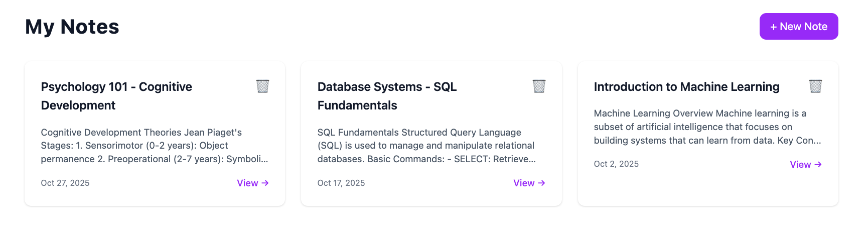This screenshot has height=225, width=868.
Task: Click the Oct 17, 2025 date
Action: tap(341, 183)
